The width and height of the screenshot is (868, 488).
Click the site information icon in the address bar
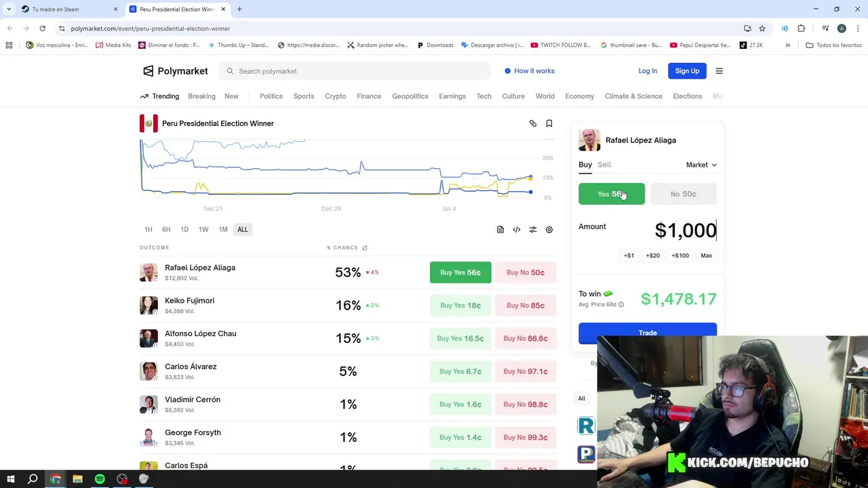pos(62,28)
